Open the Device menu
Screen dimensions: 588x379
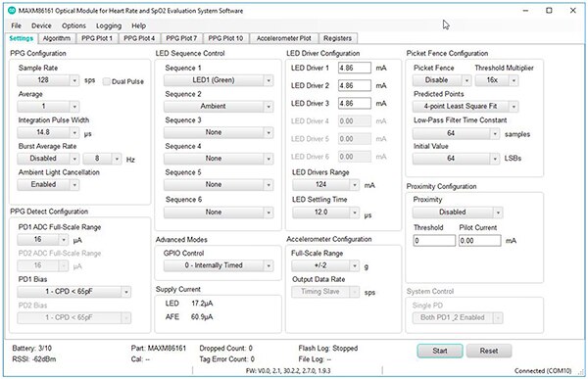[x=41, y=25]
